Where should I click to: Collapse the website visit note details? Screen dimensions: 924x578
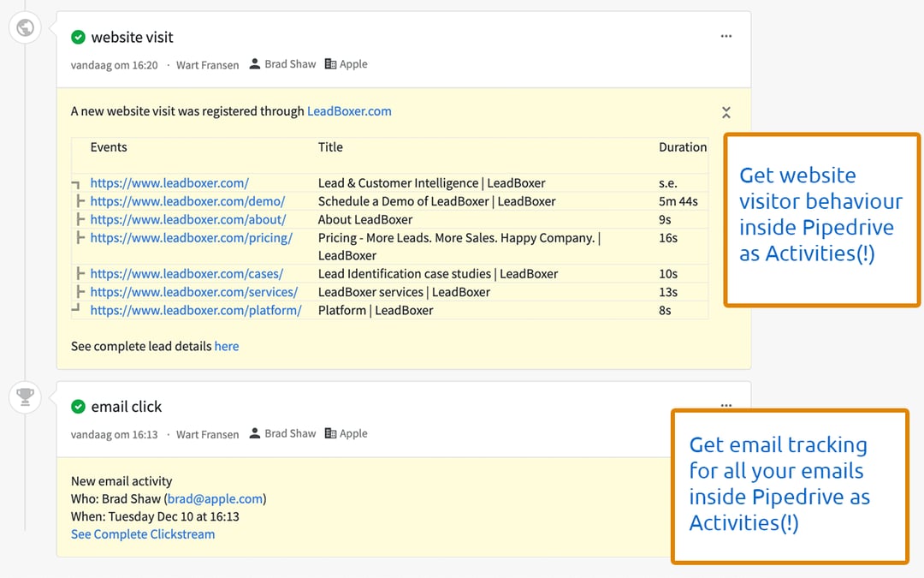726,113
